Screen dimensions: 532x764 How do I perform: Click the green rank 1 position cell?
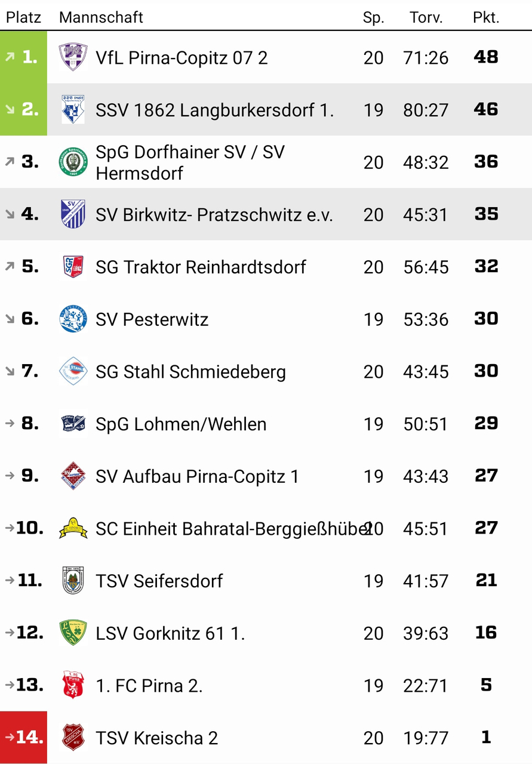(x=23, y=57)
